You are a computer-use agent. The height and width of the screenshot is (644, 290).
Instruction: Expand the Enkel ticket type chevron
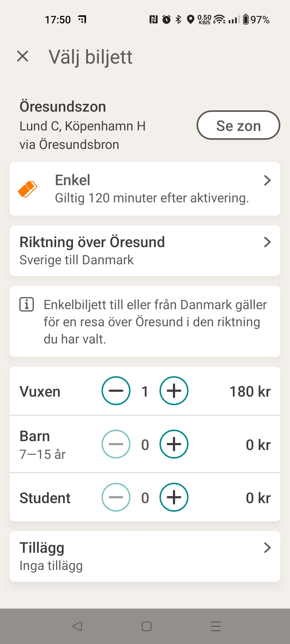pyautogui.click(x=267, y=180)
